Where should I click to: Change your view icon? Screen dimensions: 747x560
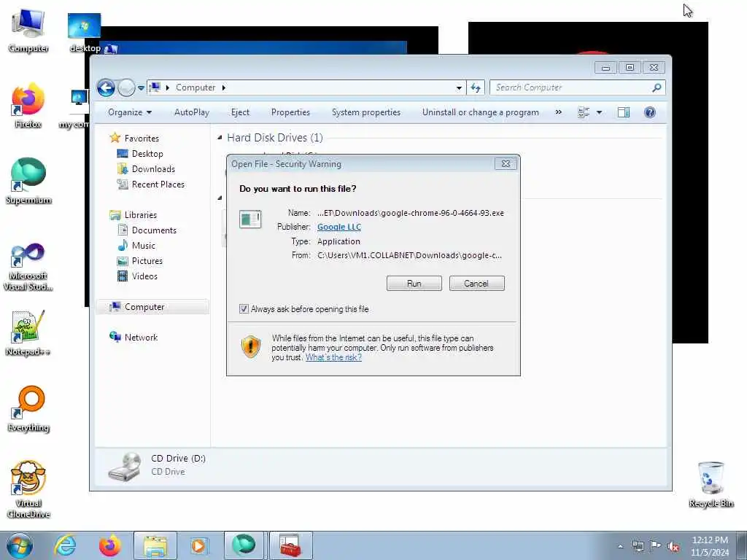pyautogui.click(x=584, y=112)
